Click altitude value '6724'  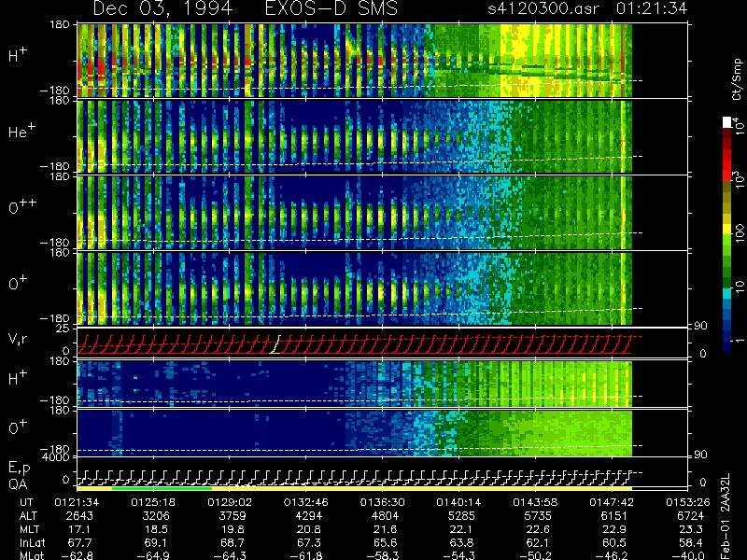[x=691, y=516]
